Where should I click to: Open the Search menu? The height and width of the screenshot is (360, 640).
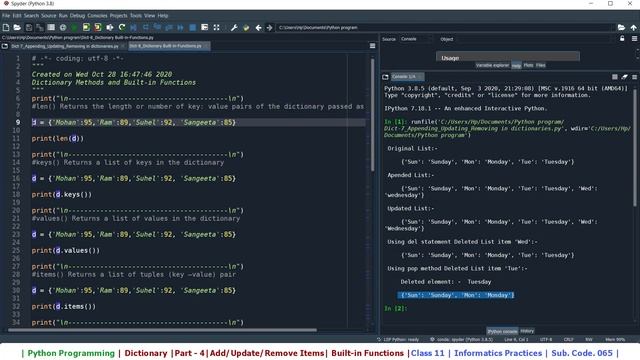[x=31, y=16]
